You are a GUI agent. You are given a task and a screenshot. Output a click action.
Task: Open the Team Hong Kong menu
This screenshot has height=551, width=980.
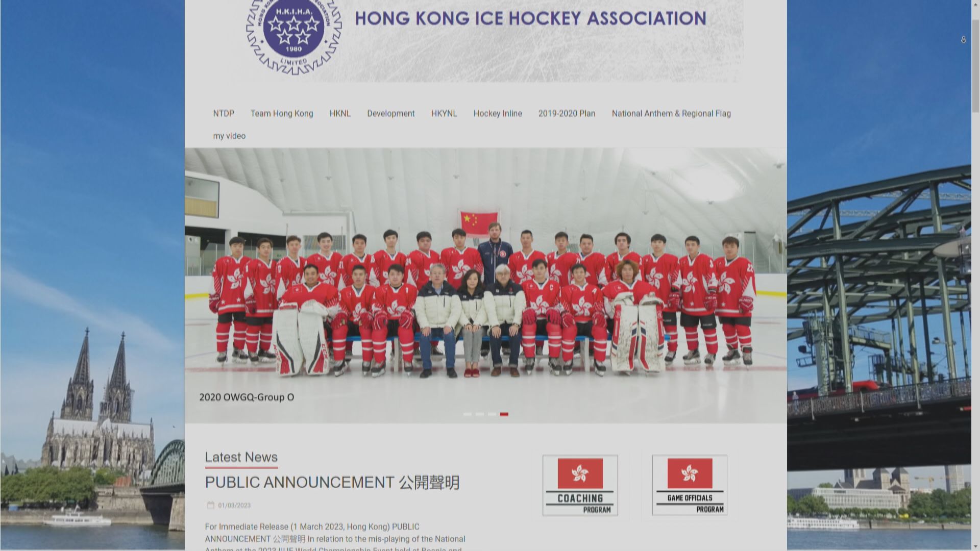pos(282,113)
